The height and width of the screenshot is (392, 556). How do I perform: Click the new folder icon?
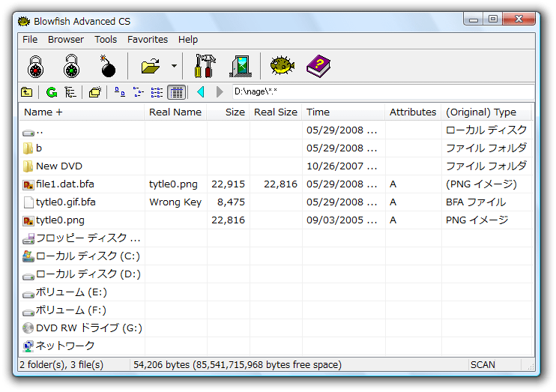[x=95, y=92]
